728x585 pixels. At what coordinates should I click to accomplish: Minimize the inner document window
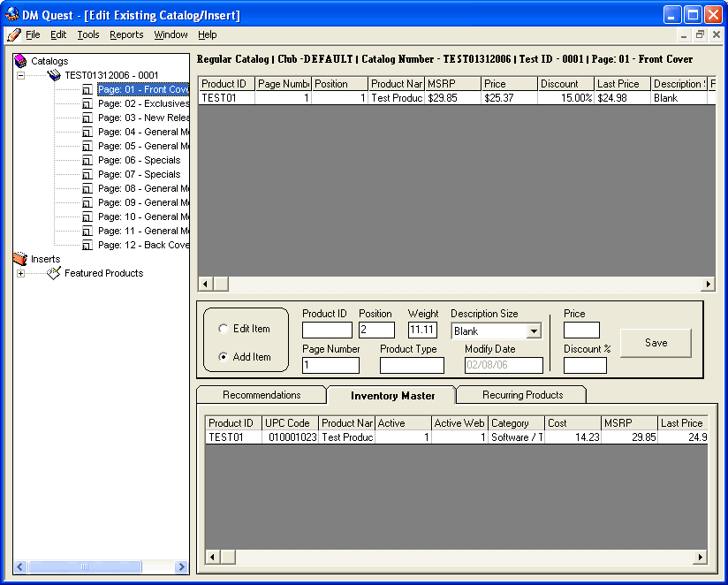click(x=684, y=34)
